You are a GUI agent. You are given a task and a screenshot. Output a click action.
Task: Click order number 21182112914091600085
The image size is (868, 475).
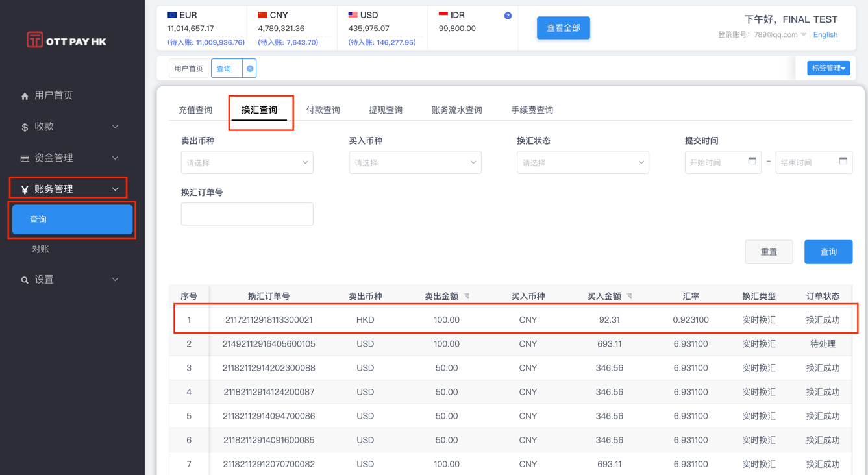(269, 440)
